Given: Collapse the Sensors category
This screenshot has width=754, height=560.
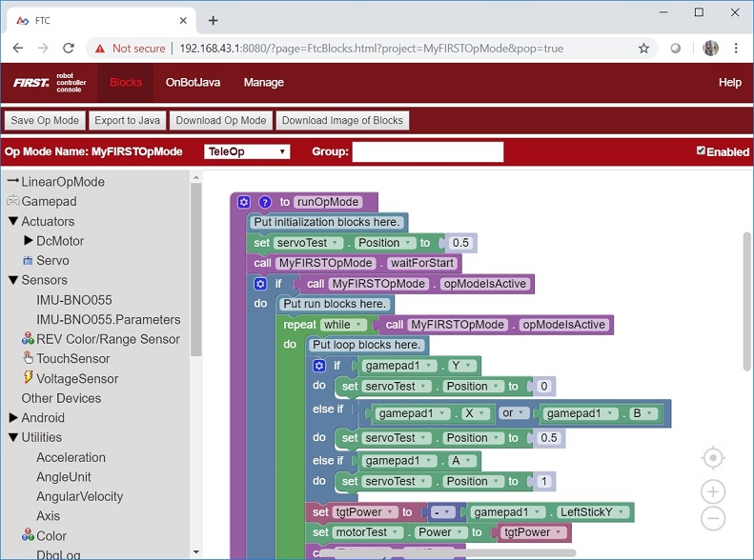Looking at the screenshot, I should tap(13, 280).
